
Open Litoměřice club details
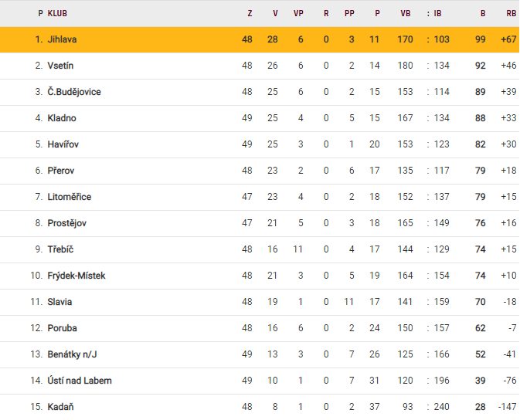[x=70, y=197]
